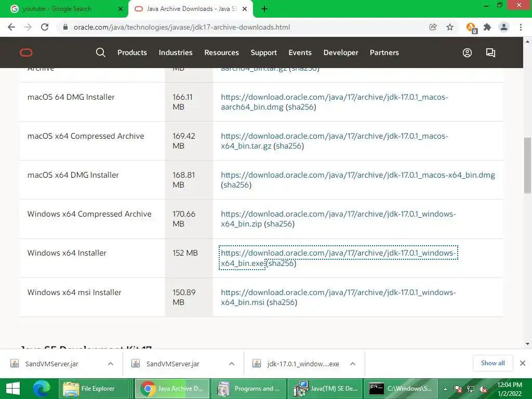Open the Chrome profile avatar
The width and height of the screenshot is (532, 399).
point(504,27)
